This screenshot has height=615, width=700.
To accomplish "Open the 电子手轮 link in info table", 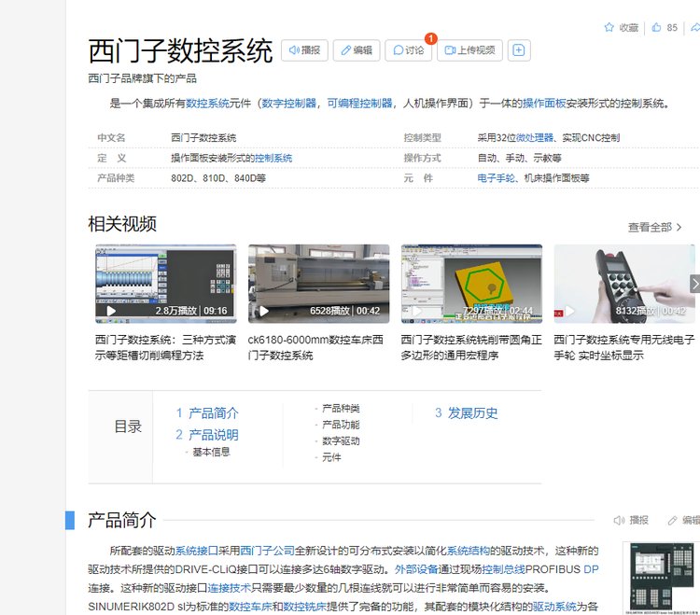I will click(x=496, y=178).
